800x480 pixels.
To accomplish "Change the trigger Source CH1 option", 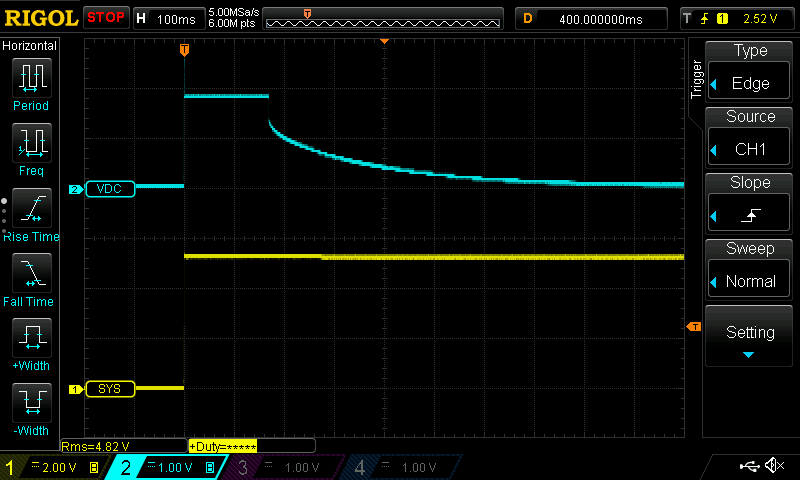I will tap(750, 136).
